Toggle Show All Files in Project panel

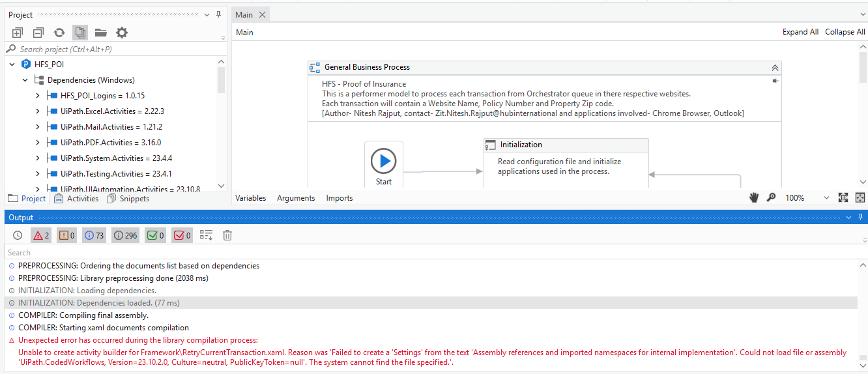click(80, 33)
